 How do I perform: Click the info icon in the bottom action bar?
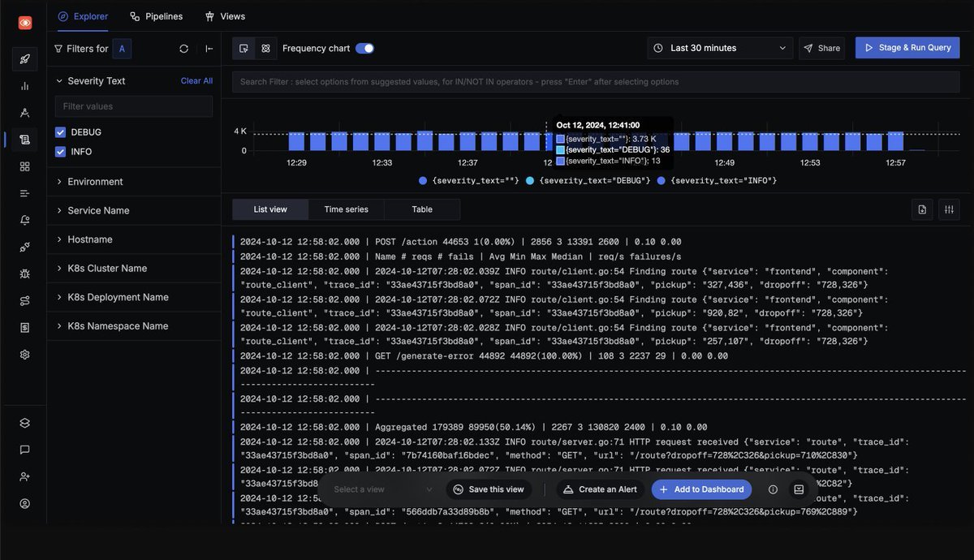(x=773, y=489)
